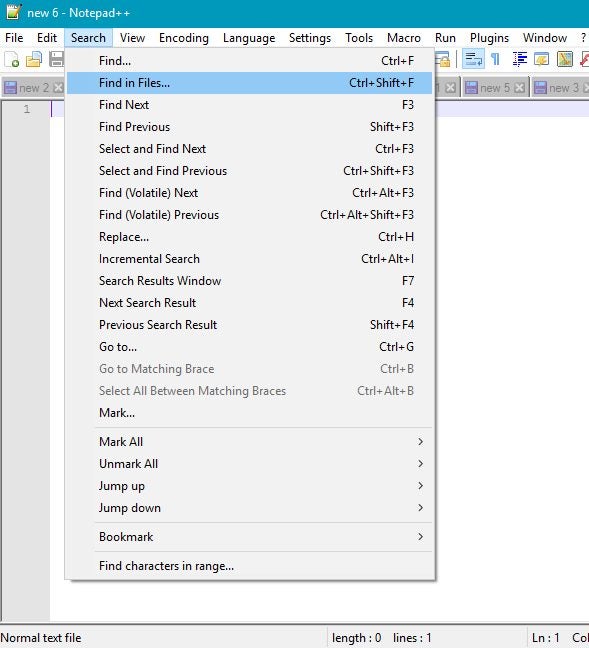Select Next Search Result entry
This screenshot has width=589, height=648.
click(249, 303)
